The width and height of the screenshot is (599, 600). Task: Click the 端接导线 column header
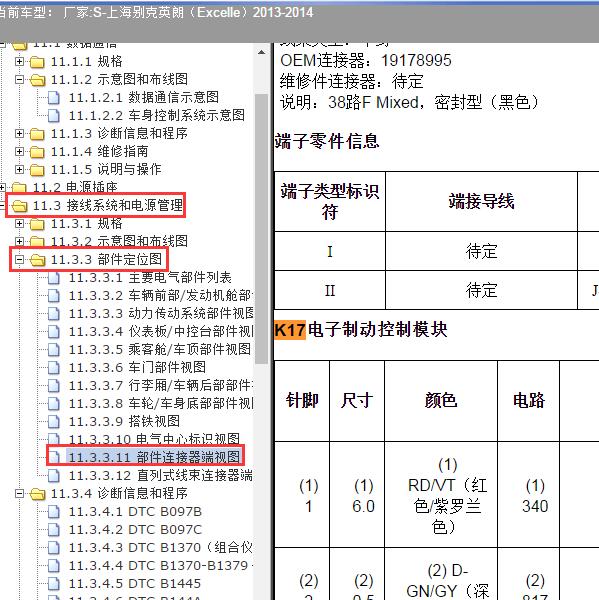pos(481,202)
